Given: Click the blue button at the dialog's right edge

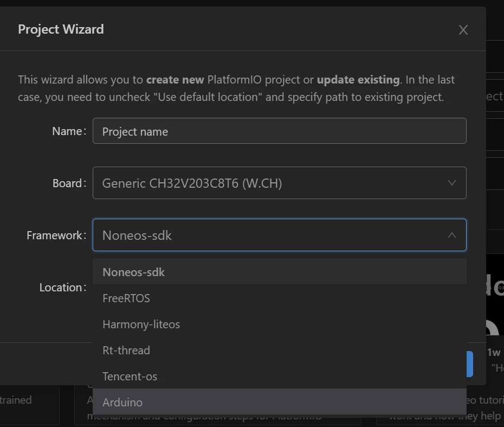Looking at the screenshot, I should pos(470,364).
